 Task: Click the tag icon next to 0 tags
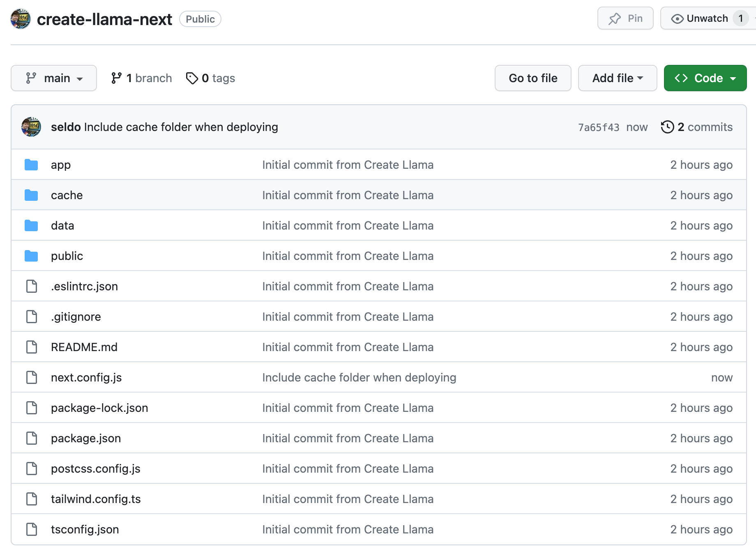pyautogui.click(x=192, y=78)
